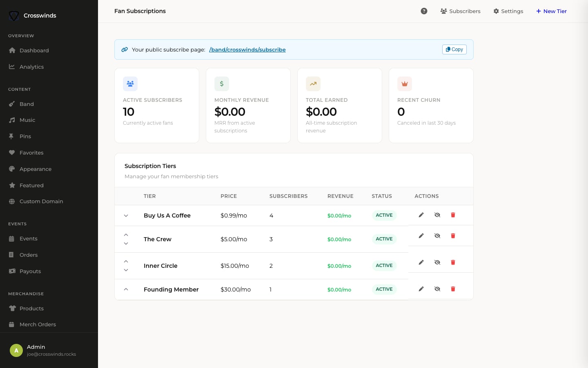588x368 pixels.
Task: Click the link icon beside public subscribe page
Action: tap(125, 49)
